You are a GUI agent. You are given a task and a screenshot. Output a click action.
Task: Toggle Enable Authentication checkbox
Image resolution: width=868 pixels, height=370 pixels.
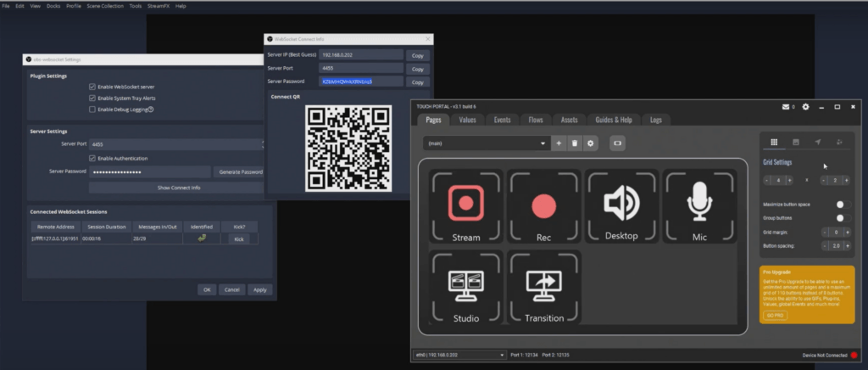point(92,159)
